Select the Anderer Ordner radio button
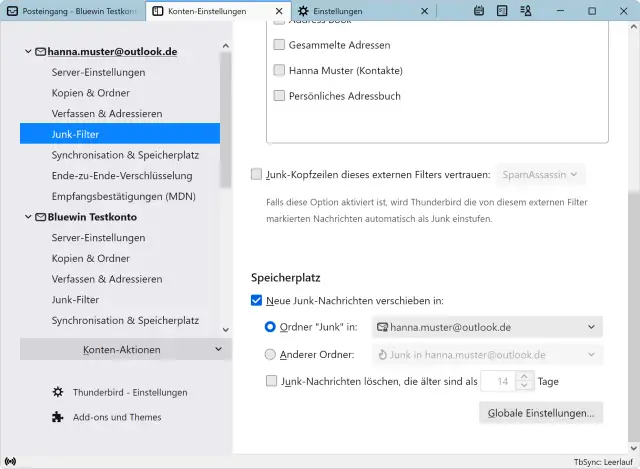 (270, 354)
